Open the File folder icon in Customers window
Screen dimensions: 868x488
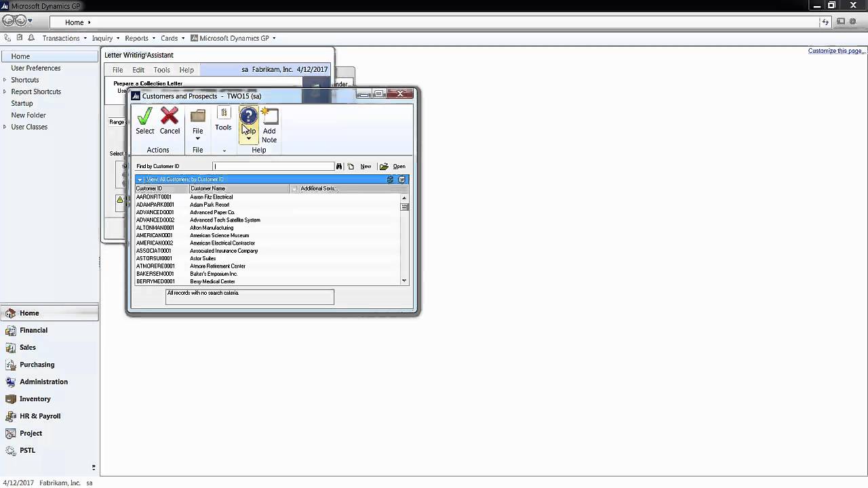click(197, 116)
